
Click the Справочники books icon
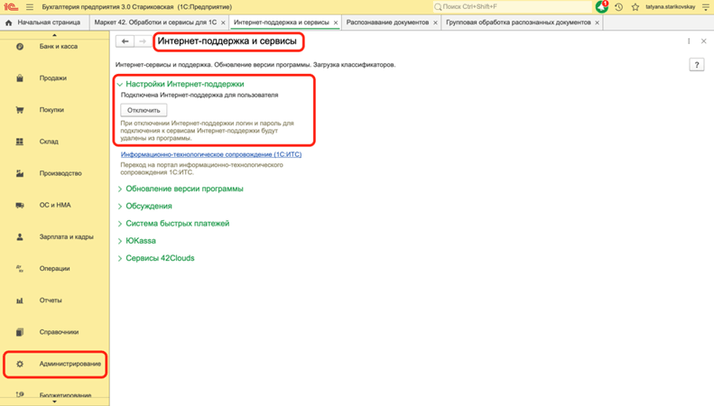pyautogui.click(x=20, y=332)
